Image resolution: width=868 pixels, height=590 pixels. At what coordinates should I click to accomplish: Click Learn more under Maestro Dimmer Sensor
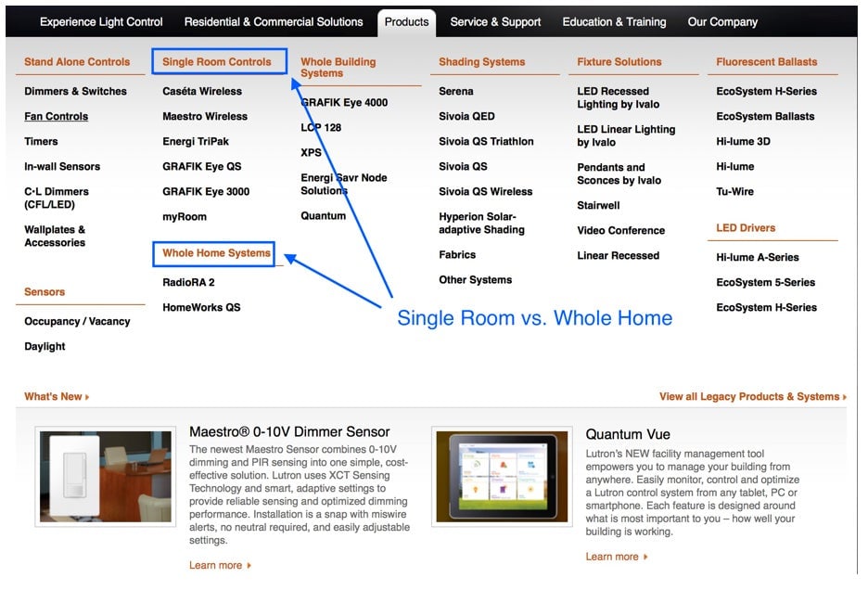(x=220, y=565)
